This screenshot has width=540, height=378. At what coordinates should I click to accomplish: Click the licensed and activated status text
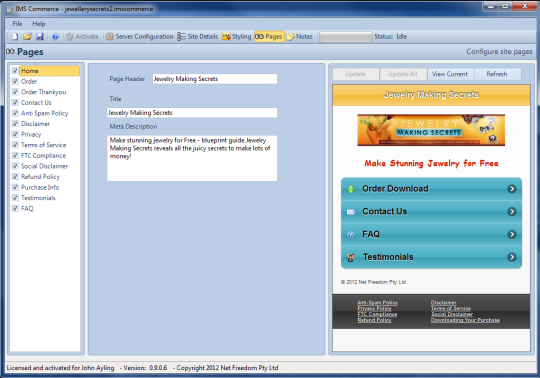click(x=60, y=368)
